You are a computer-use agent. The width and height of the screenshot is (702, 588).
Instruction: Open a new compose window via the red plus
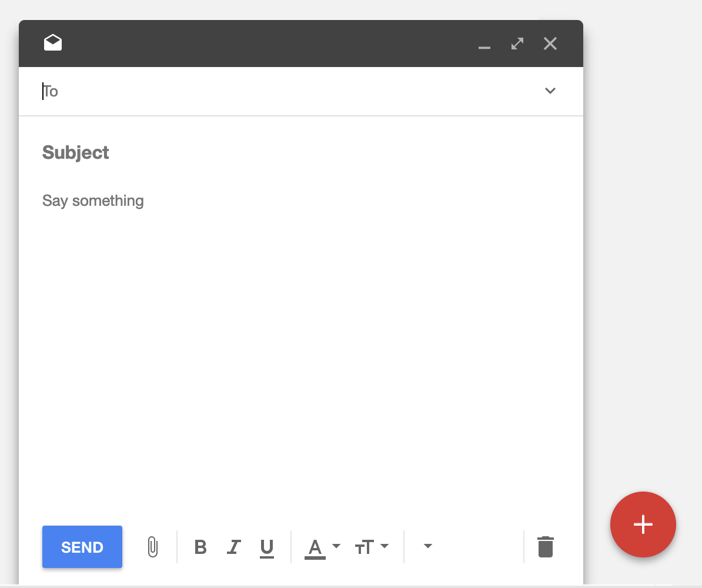(643, 524)
